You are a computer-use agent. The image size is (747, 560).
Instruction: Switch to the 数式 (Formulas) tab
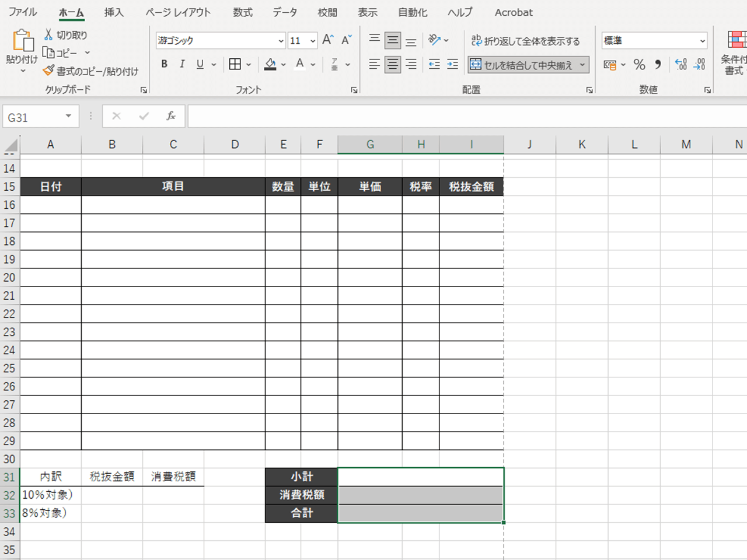243,12
